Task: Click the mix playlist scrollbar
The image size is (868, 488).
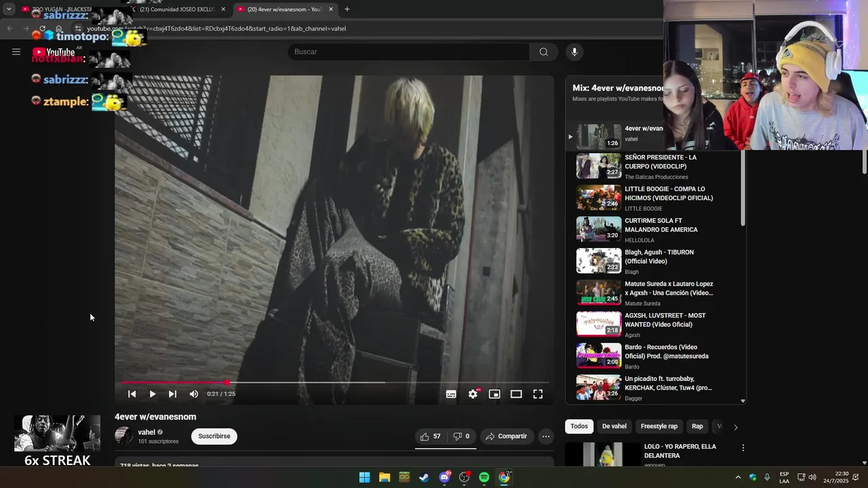Action: [x=743, y=188]
